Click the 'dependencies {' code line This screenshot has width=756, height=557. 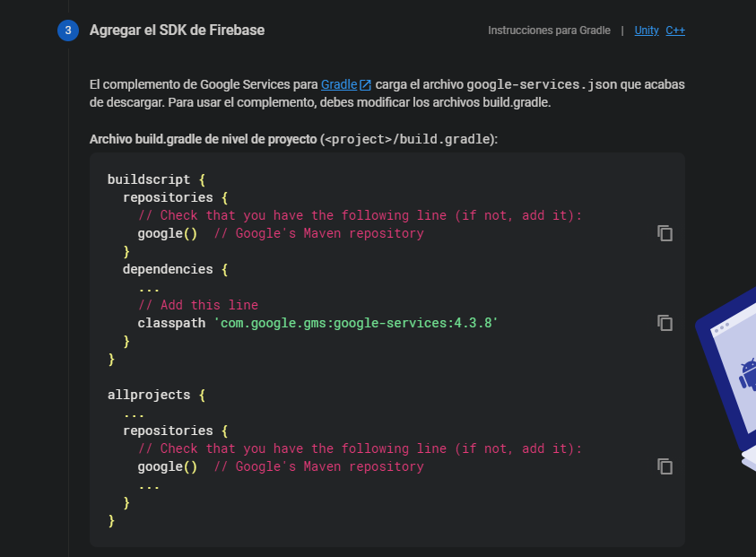175,269
